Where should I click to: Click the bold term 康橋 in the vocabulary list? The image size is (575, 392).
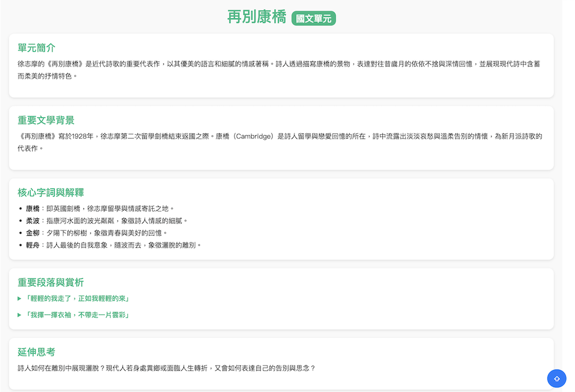click(x=33, y=209)
